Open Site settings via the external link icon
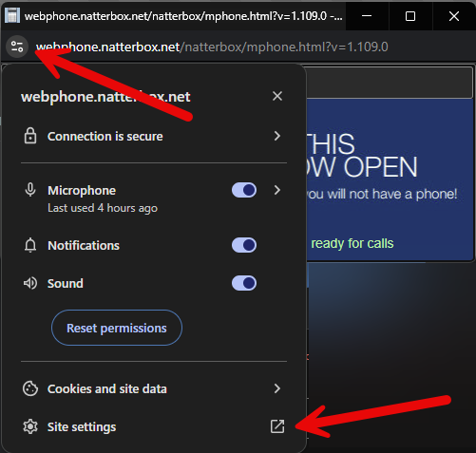This screenshot has width=476, height=453. 277,426
